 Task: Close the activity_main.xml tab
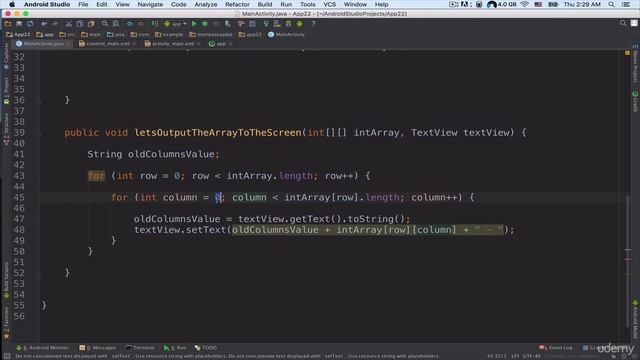click(199, 44)
